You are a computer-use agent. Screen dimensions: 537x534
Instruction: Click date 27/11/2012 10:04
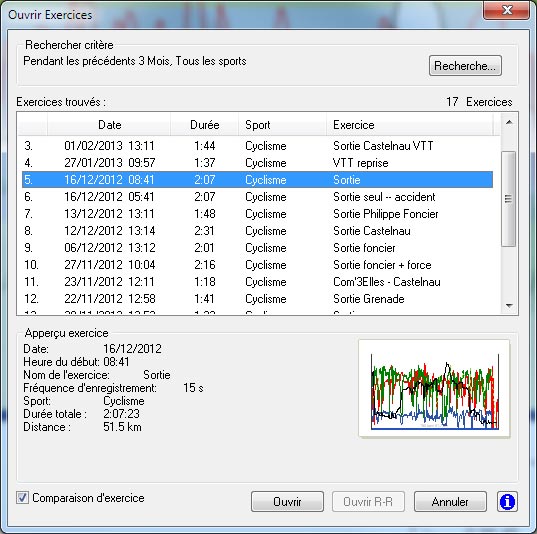point(110,265)
